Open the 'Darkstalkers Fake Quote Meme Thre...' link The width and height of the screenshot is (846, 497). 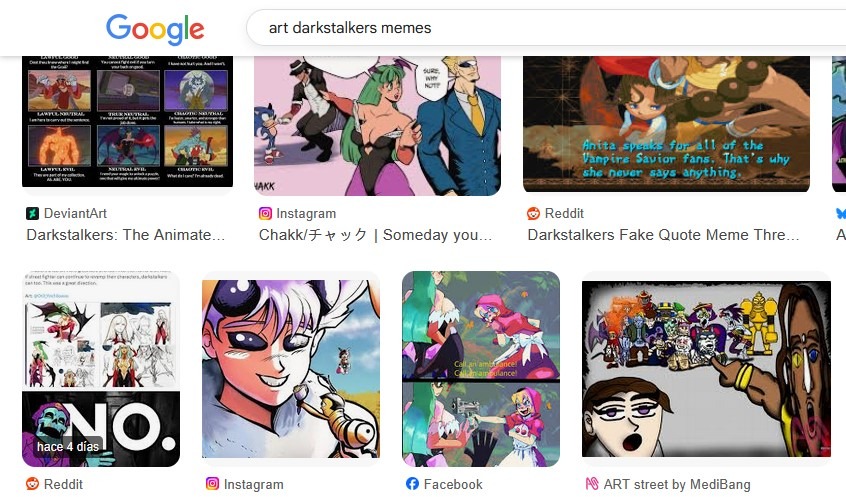click(x=663, y=235)
